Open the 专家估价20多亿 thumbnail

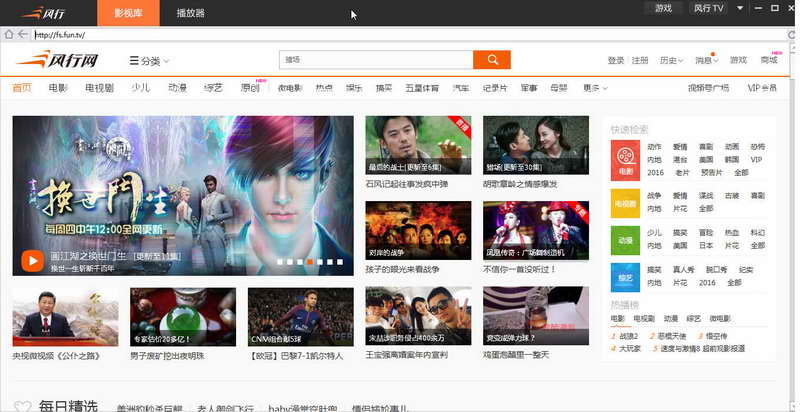tap(183, 317)
